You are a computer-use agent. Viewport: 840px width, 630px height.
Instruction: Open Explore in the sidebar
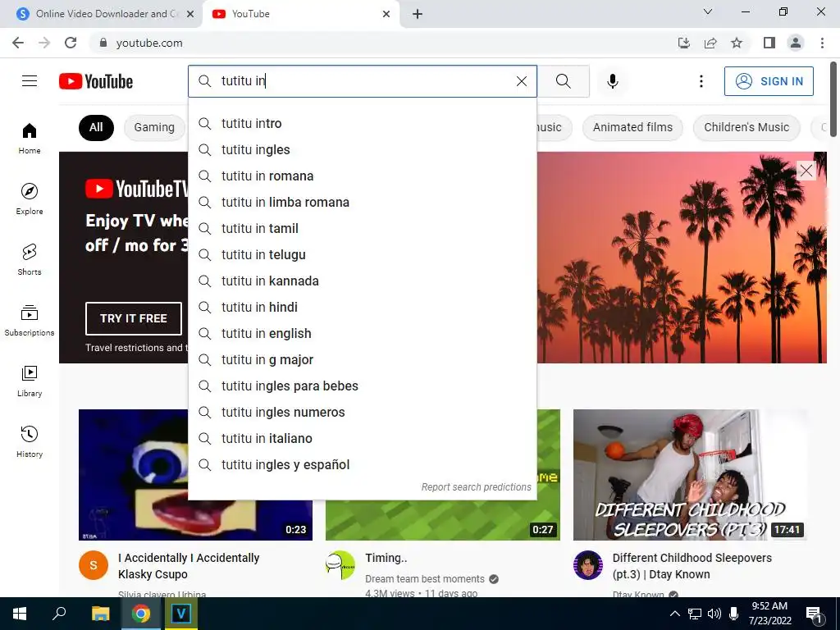[30, 199]
